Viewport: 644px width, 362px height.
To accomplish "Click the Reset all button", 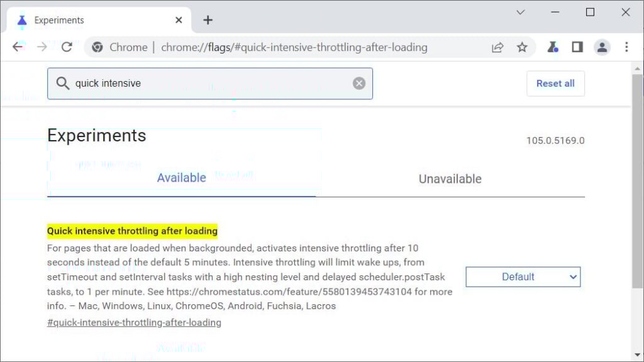I will click(x=555, y=83).
